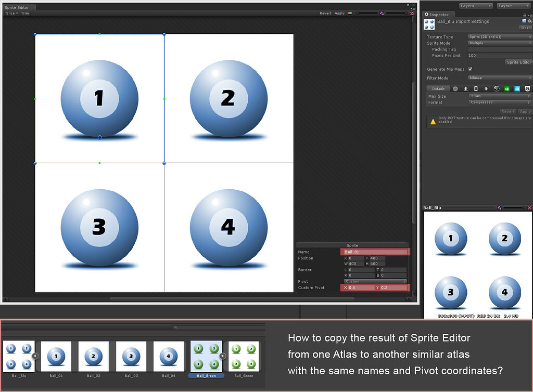Select the iPhone platform override icon
This screenshot has width=533, height=392.
click(476, 89)
